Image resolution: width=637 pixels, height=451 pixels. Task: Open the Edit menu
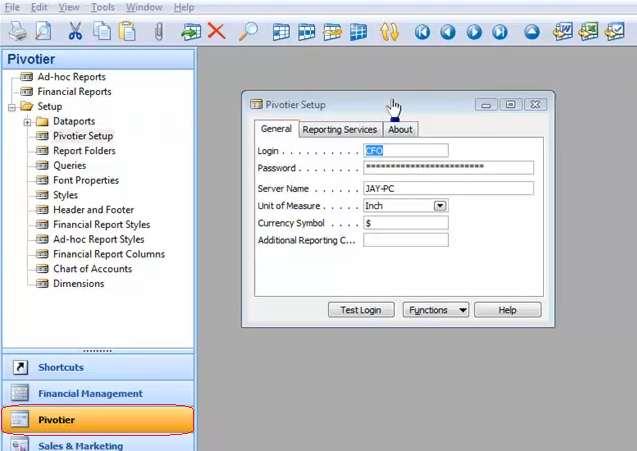click(39, 7)
